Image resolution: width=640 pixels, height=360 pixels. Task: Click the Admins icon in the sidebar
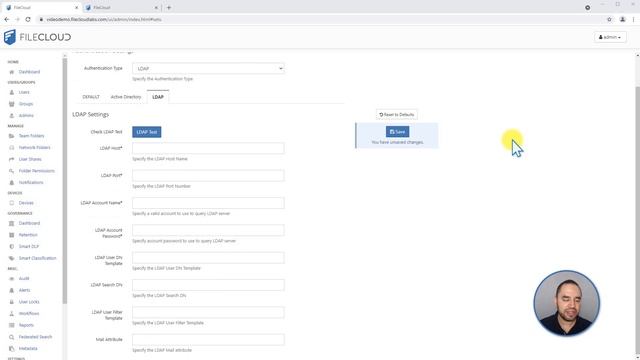(x=11, y=116)
